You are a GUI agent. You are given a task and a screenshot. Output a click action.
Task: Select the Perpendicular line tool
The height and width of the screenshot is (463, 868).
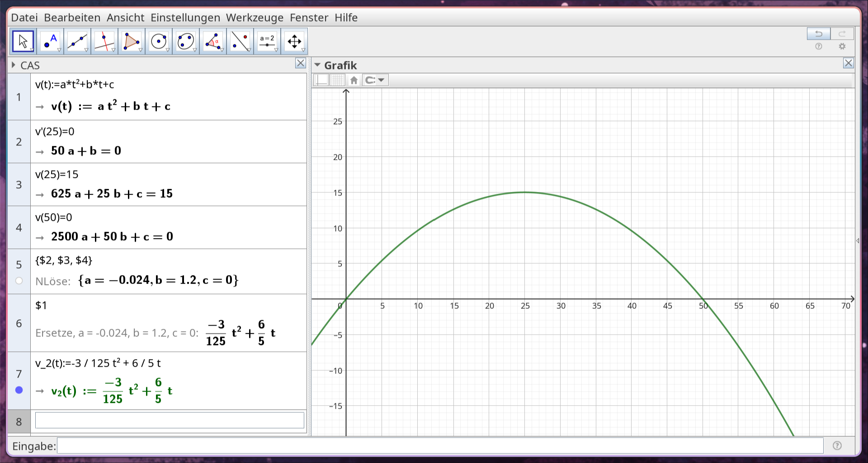point(104,42)
